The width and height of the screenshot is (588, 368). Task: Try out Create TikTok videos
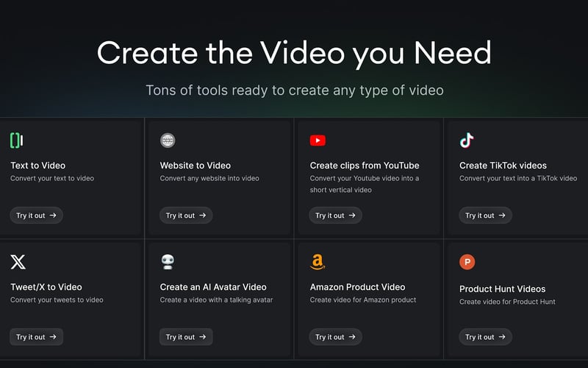(485, 215)
